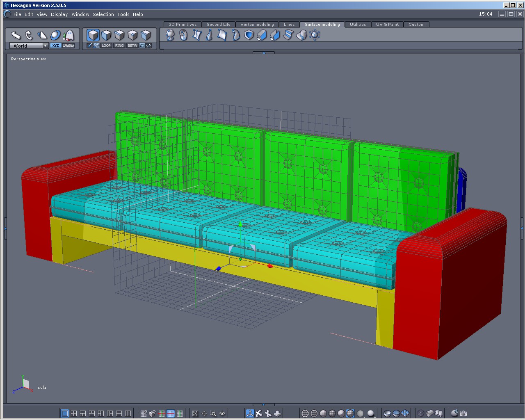Expand the bottom panel arrow
Image resolution: width=525 pixels, height=420 pixels.
pos(263,405)
